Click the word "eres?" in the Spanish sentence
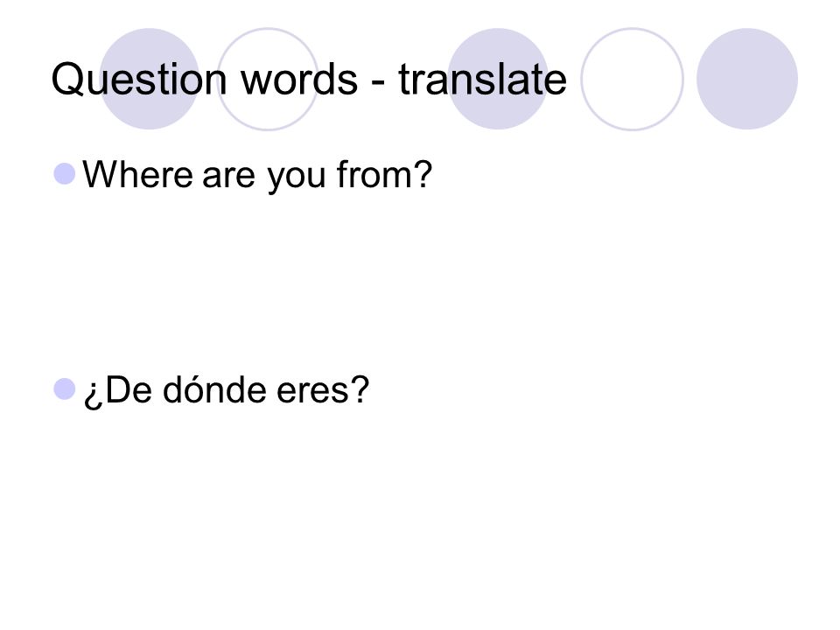 pos(323,390)
